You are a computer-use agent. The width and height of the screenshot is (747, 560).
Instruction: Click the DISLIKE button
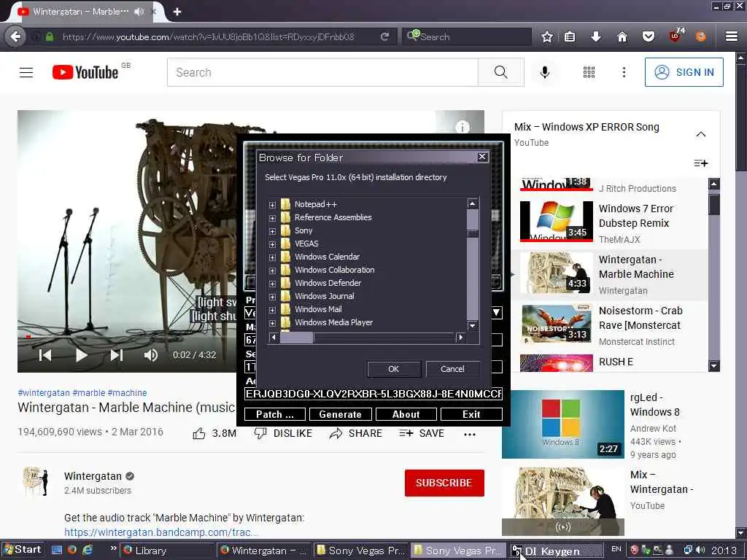point(283,433)
